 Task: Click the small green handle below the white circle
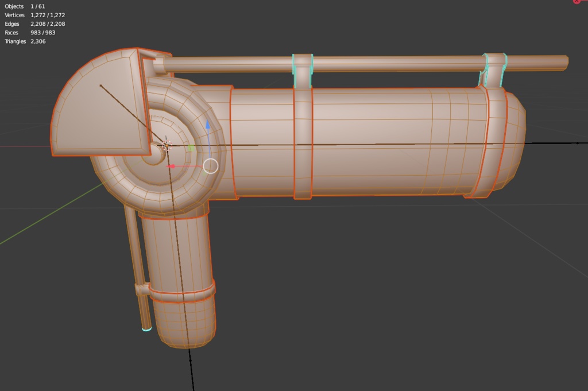[204, 174]
